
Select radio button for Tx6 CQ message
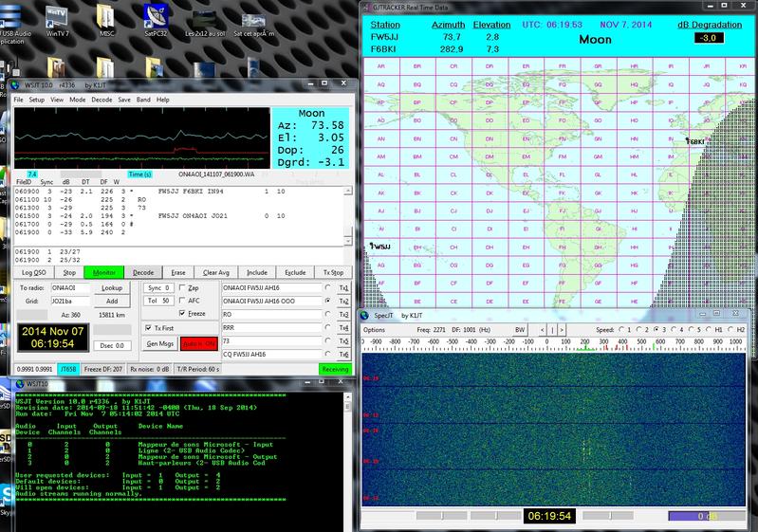click(328, 354)
